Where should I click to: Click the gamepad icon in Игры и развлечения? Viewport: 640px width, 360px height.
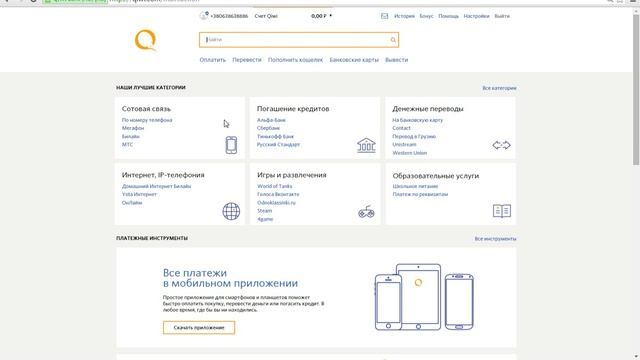pos(366,212)
